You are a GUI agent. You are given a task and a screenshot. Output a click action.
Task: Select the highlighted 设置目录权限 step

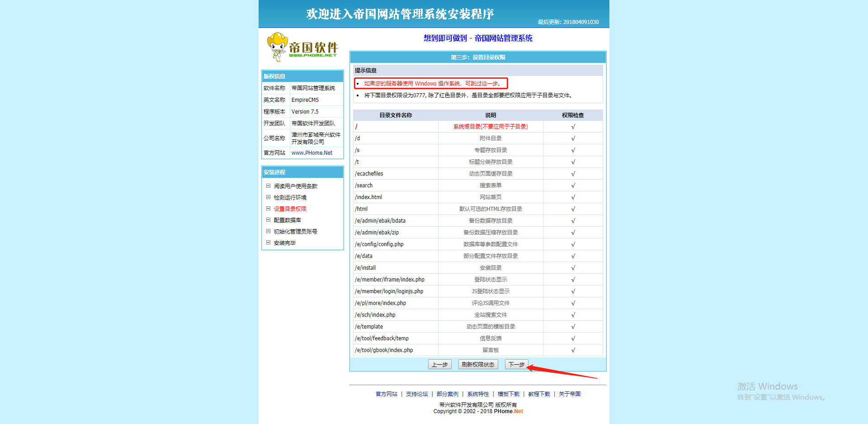click(289, 209)
